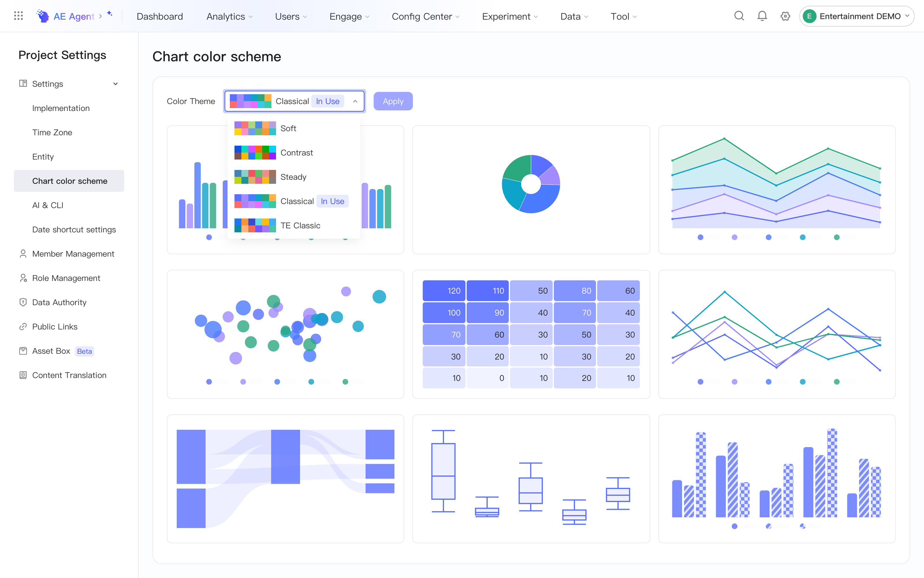
Task: Open the app grid launcher icon
Action: point(18,16)
